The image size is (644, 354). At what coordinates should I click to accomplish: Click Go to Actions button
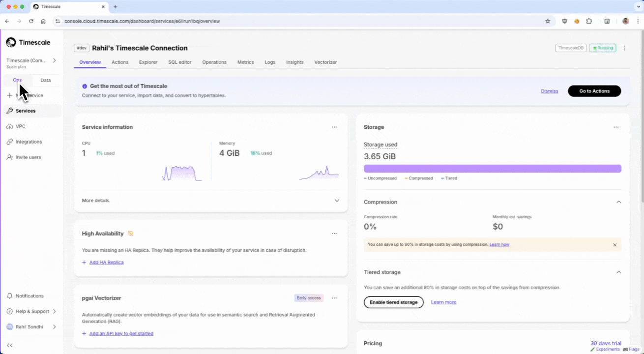[x=594, y=91]
